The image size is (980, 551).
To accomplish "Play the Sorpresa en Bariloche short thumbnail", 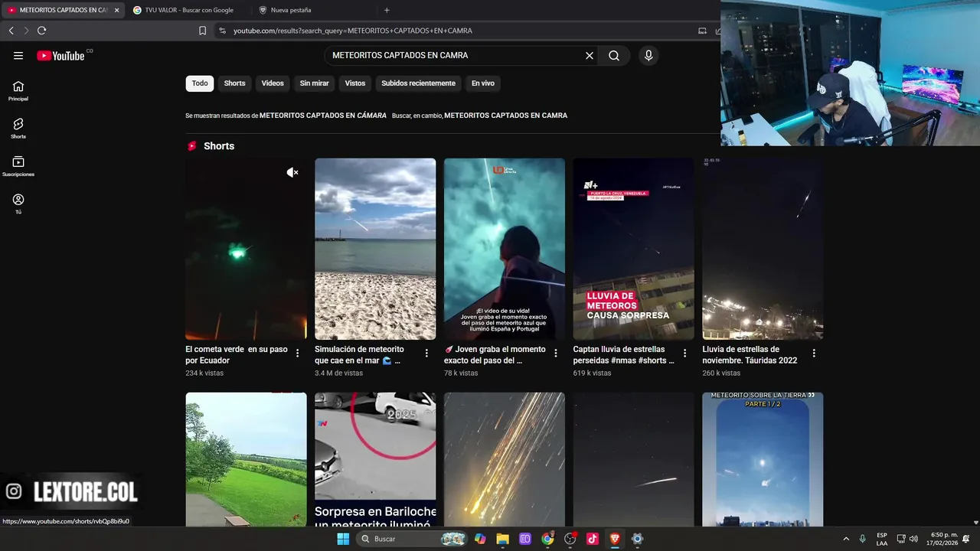I will tap(375, 459).
